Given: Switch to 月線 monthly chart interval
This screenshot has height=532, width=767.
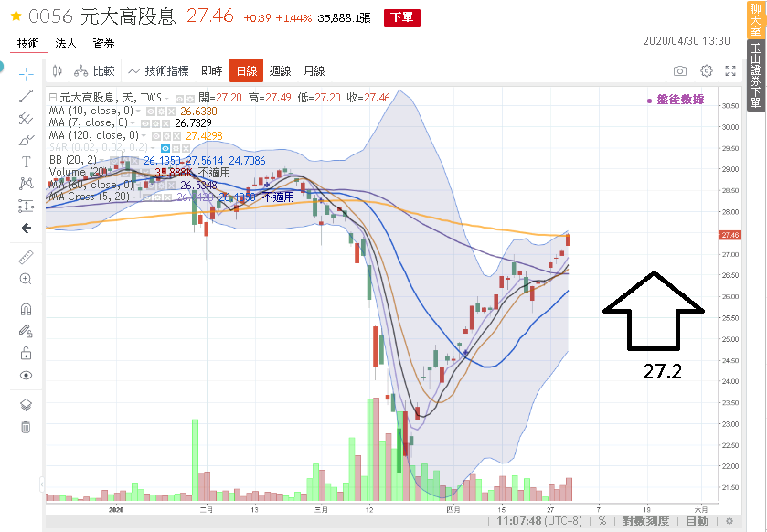Looking at the screenshot, I should 314,71.
